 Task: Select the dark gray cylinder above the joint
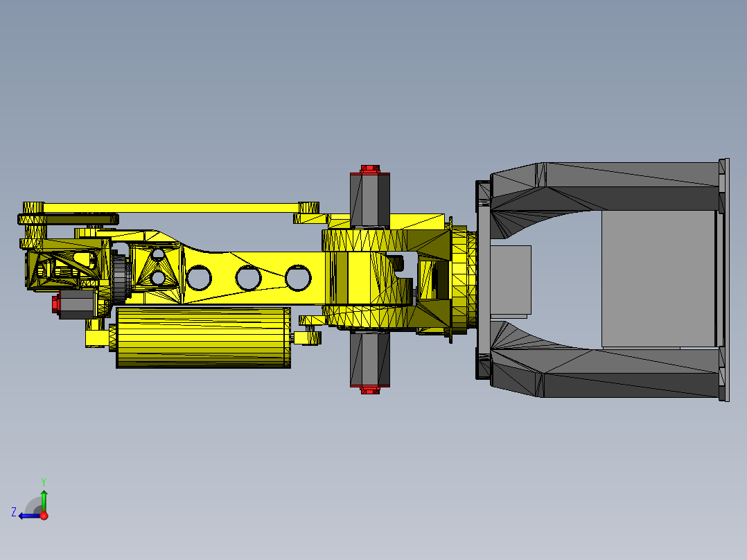click(x=370, y=200)
